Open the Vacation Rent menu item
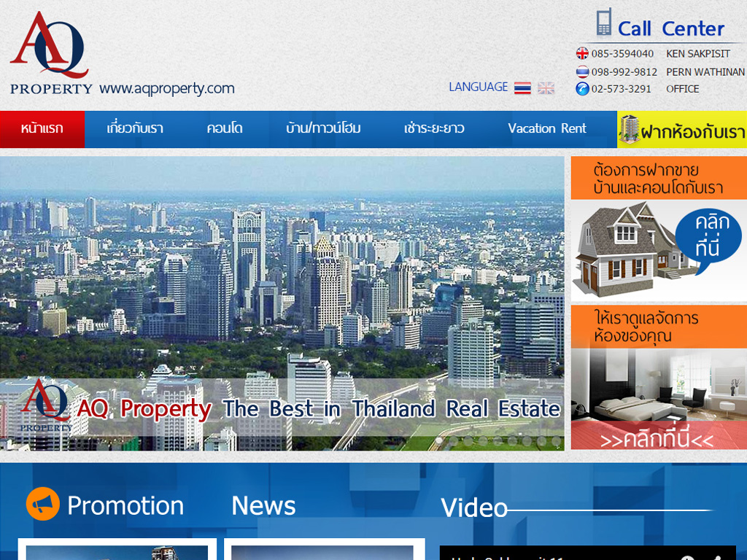This screenshot has width=747, height=560. pos(547,128)
